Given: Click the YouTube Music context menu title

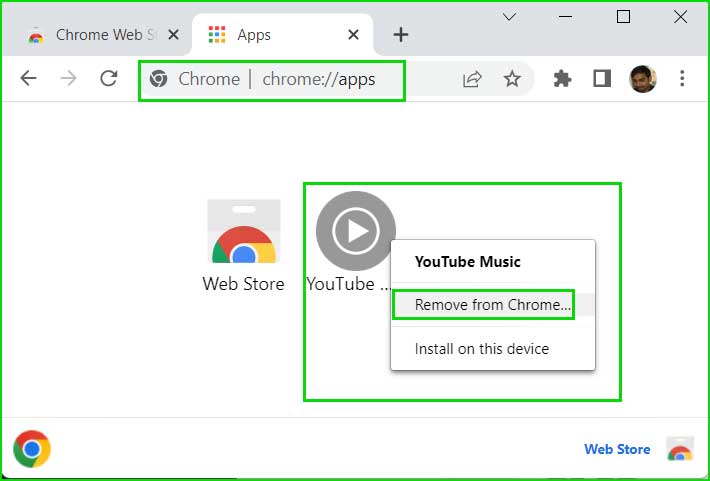Looking at the screenshot, I should point(468,262).
